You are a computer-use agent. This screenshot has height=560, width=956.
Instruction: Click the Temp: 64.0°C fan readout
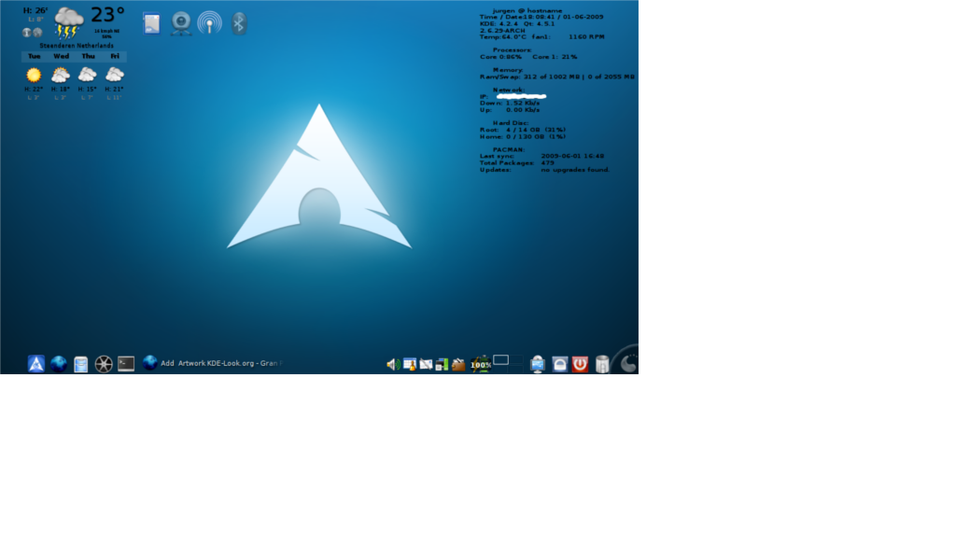542,37
